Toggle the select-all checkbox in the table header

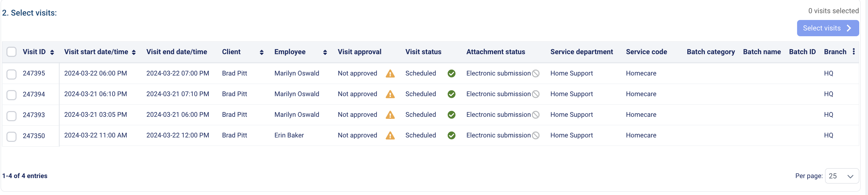tap(11, 51)
